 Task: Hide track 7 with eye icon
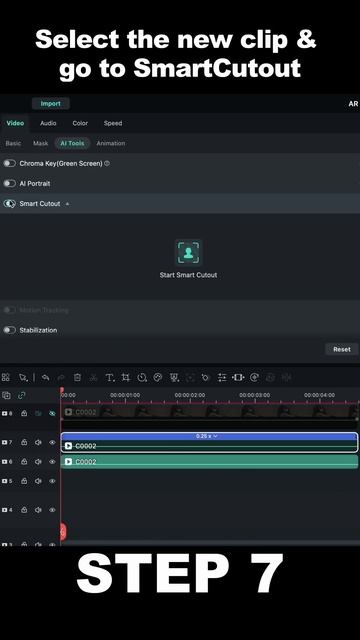coord(52,442)
